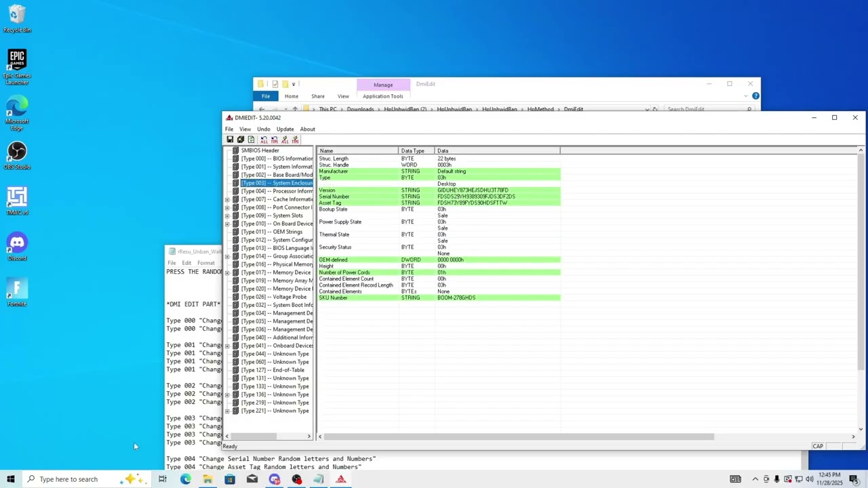
Task: Click the Data Type column header
Action: [x=416, y=150]
